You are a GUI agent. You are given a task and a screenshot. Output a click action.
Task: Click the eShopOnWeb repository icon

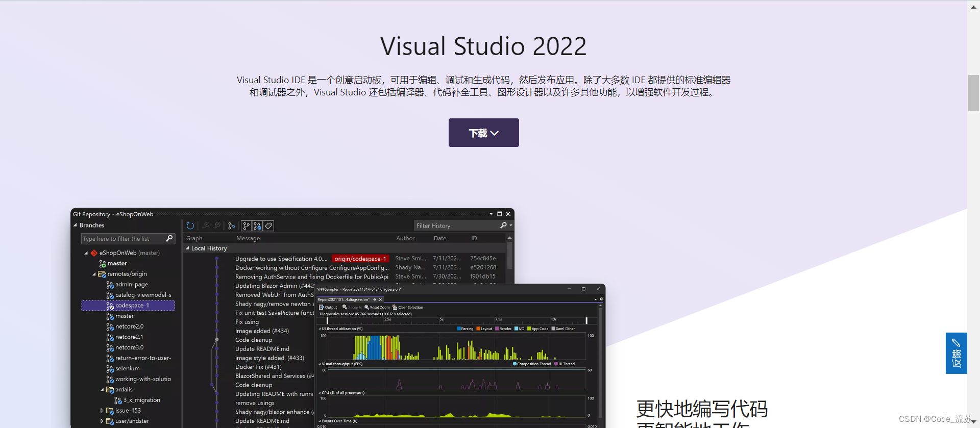point(94,253)
